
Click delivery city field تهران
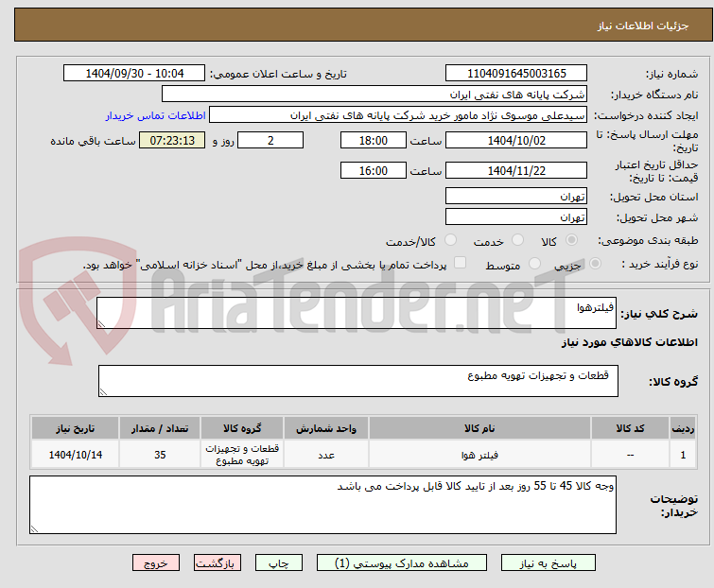pyautogui.click(x=516, y=217)
